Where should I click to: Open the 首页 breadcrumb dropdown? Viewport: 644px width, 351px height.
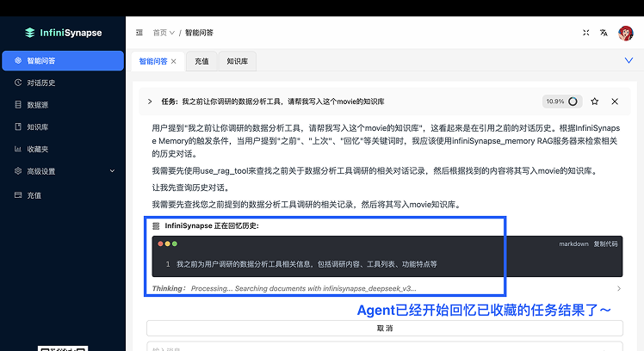(x=164, y=33)
